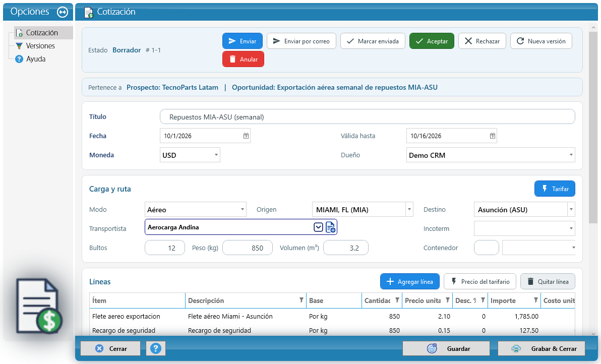
Task: Click the new-document icon beside Transportista
Action: 330,227
